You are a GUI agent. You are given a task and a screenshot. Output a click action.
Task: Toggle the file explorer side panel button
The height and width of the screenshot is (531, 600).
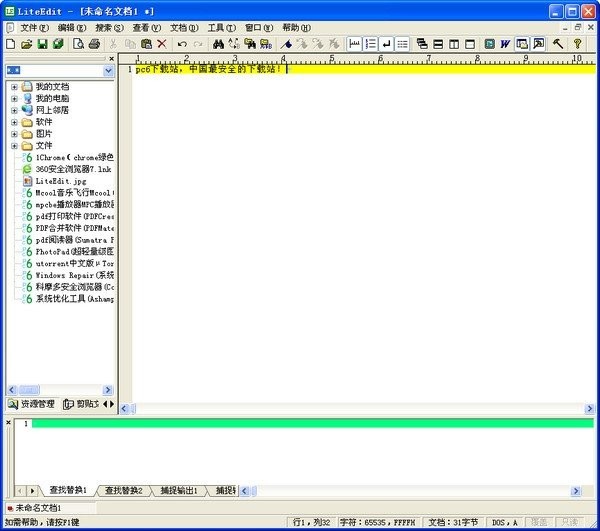pos(522,44)
